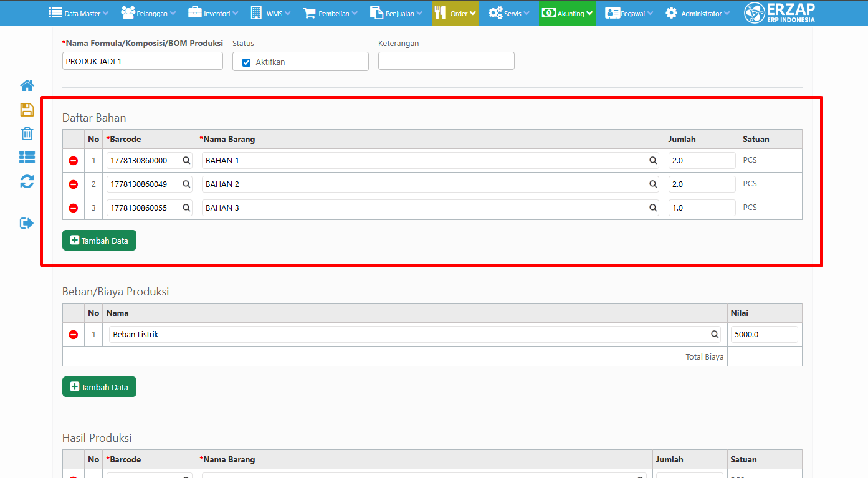Click magnifier icon in Beban Listrik field

[715, 334]
